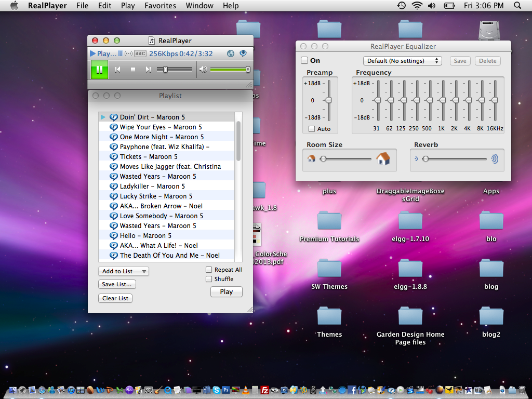
Task: Click the playback position slider
Action: click(x=175, y=70)
